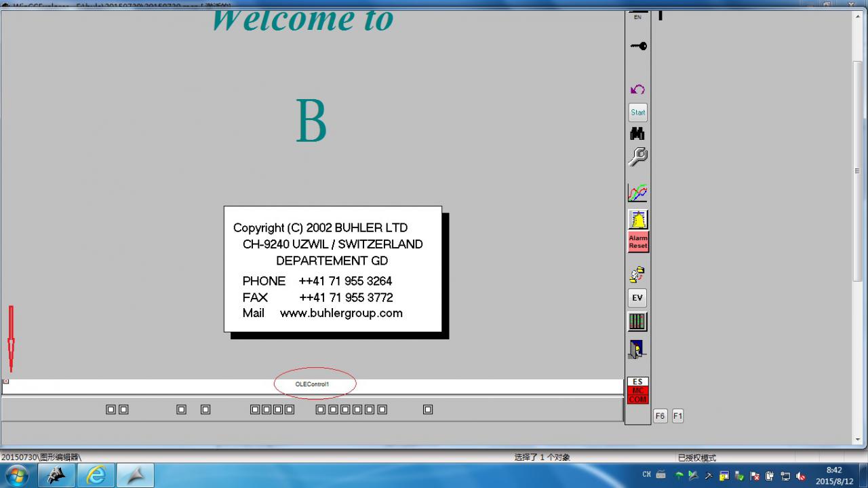Click the 选择了 1 个对象 status text
The width and height of the screenshot is (868, 488).
coord(542,457)
